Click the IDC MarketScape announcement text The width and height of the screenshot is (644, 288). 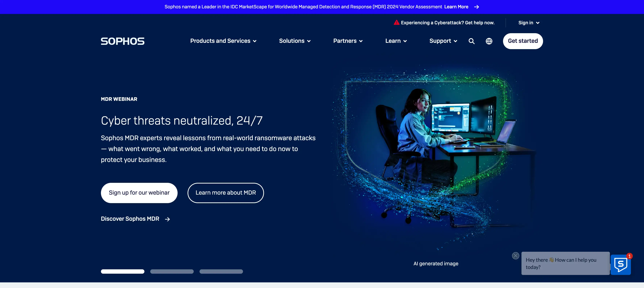(303, 7)
